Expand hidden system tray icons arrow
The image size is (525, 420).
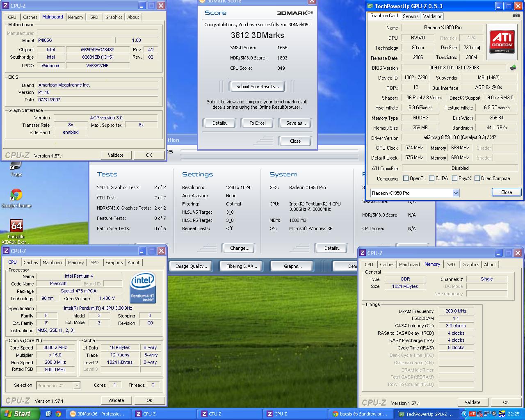click(x=464, y=414)
